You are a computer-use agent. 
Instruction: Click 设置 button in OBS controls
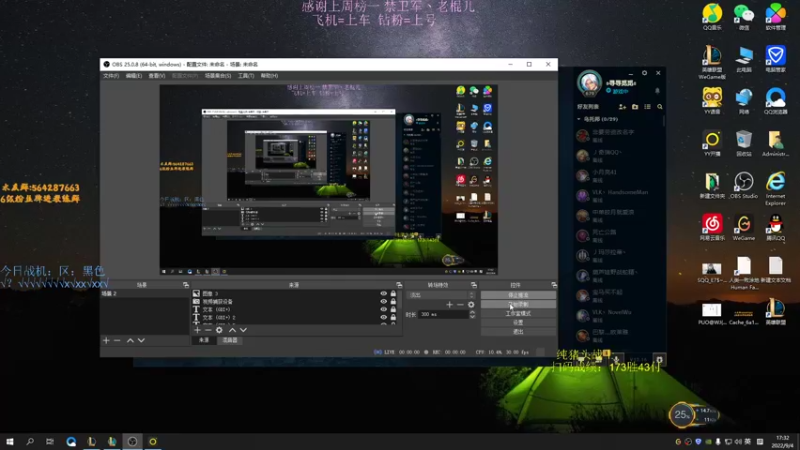coord(518,323)
